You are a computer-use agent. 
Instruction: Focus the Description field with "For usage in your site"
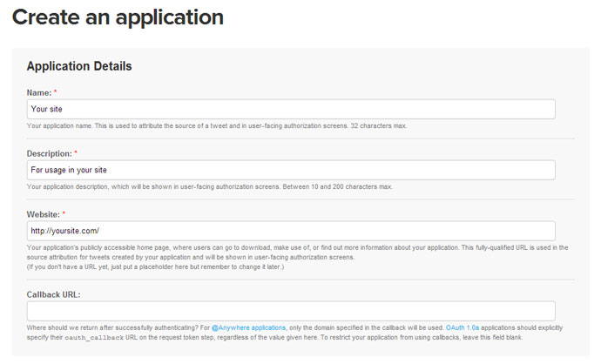(x=291, y=170)
